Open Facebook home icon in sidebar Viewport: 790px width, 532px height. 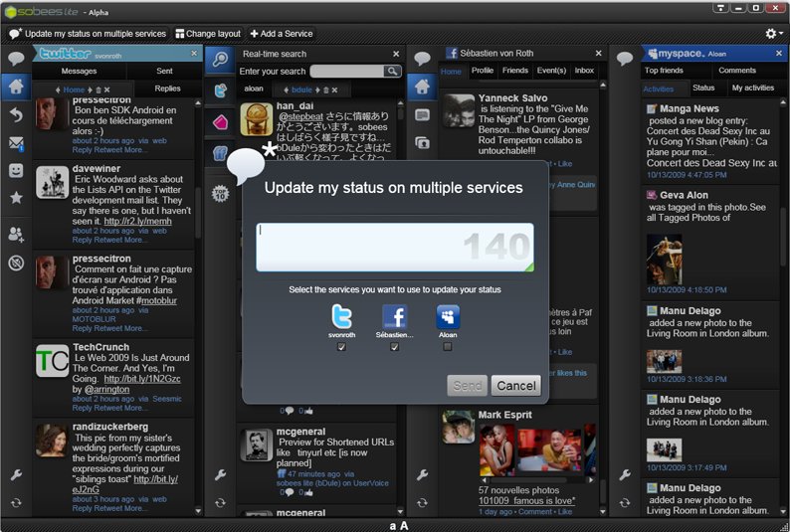422,87
